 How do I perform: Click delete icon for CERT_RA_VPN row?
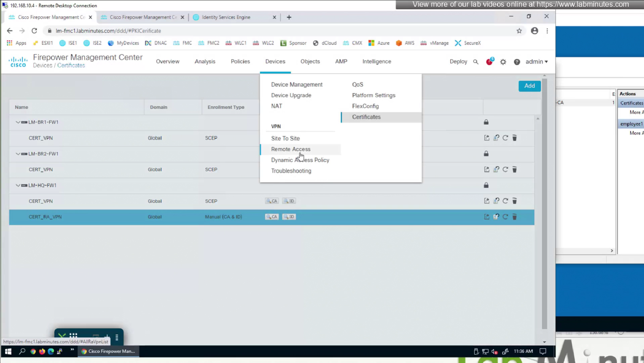pos(514,217)
